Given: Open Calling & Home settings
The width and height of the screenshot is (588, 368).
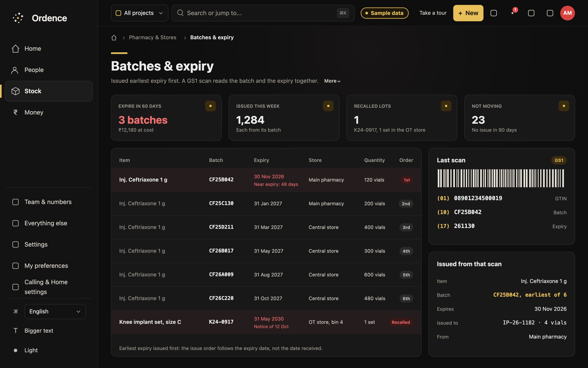Looking at the screenshot, I should pos(49,287).
